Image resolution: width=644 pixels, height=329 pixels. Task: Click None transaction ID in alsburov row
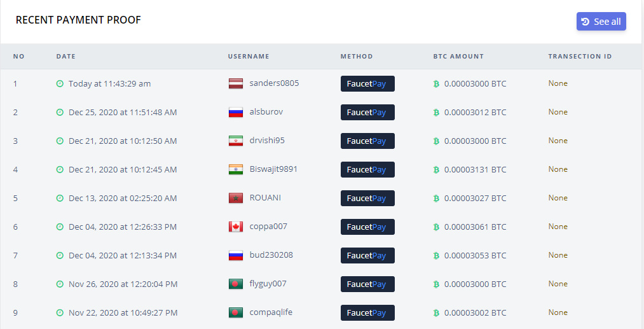click(x=558, y=112)
